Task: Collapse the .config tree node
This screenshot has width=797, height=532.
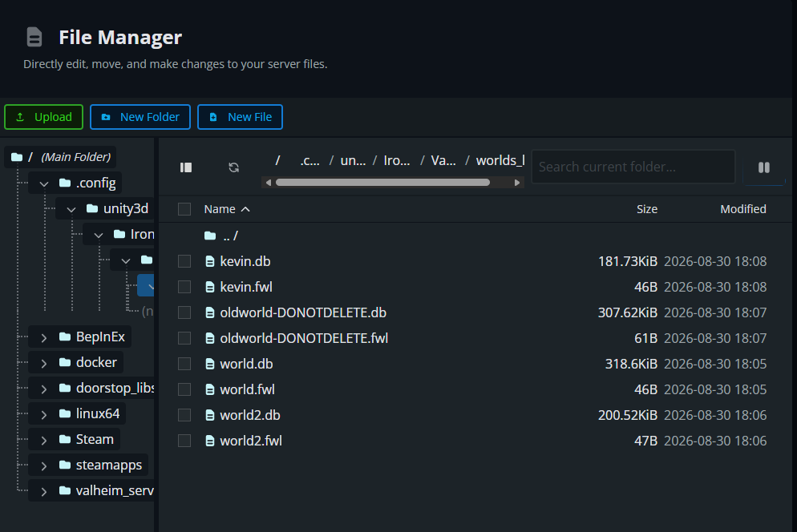Action: coord(44,183)
